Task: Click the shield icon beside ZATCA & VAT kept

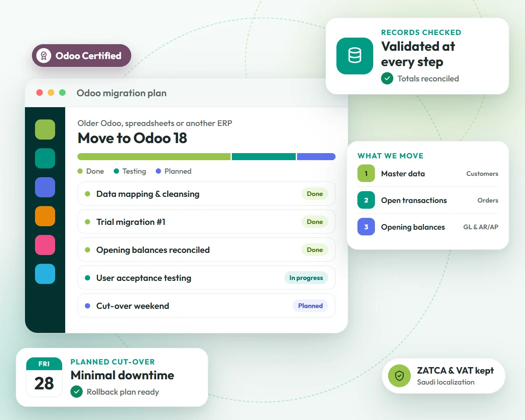Action: click(399, 376)
